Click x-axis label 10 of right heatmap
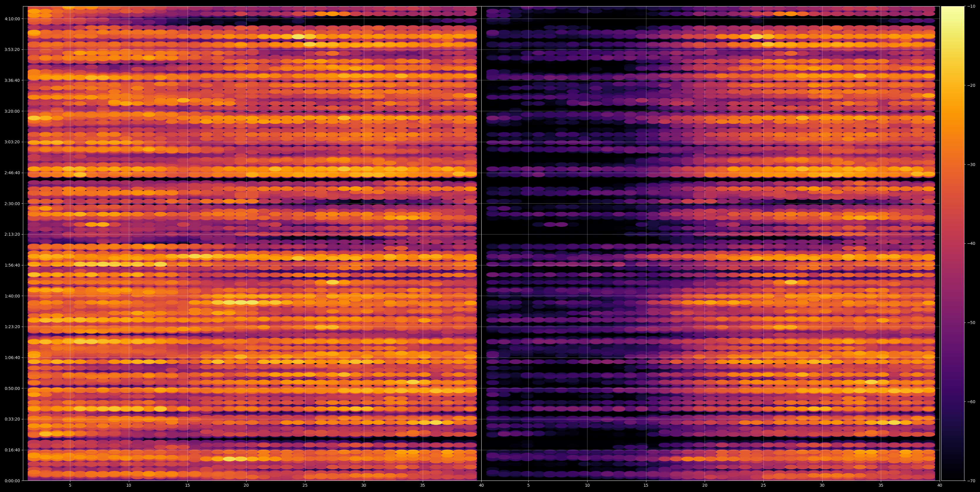Screen dimensions: 980x492 [587, 486]
